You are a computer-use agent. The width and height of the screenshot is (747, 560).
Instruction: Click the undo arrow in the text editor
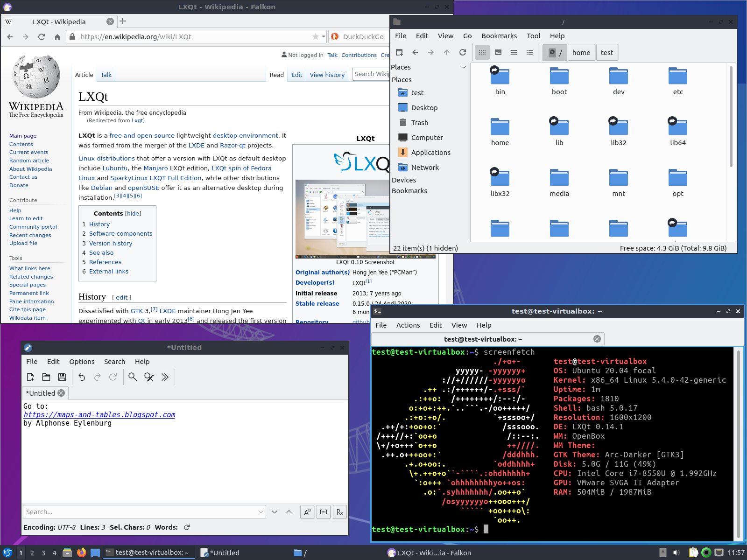point(82,377)
